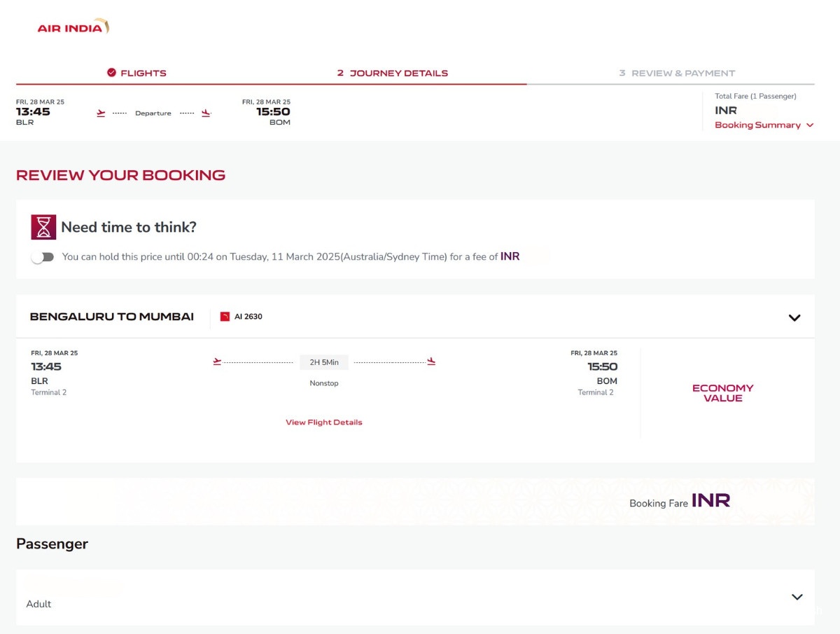Expand the Adult passenger section
The height and width of the screenshot is (634, 840).
pyautogui.click(x=797, y=597)
